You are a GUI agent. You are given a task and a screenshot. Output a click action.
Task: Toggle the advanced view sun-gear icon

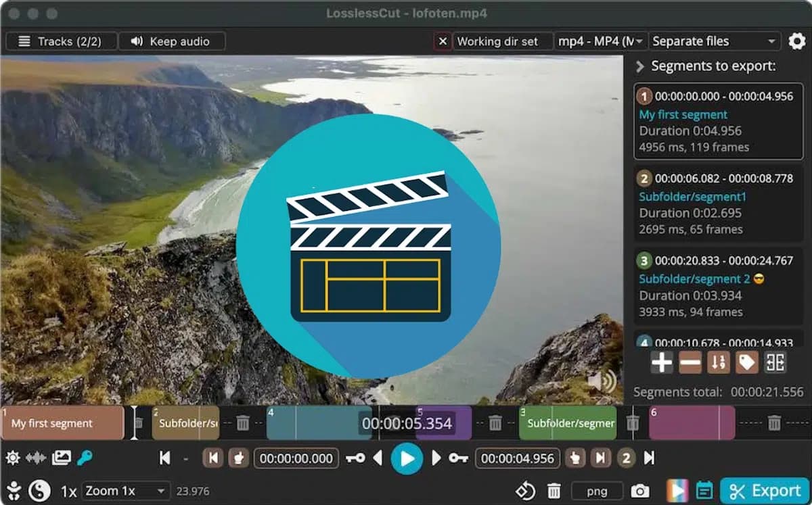coord(13,458)
